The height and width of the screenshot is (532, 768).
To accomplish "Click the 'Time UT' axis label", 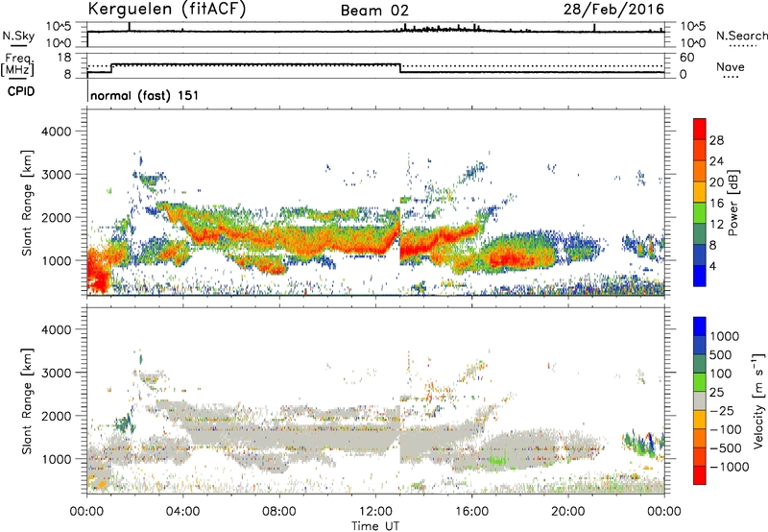I will point(375,526).
